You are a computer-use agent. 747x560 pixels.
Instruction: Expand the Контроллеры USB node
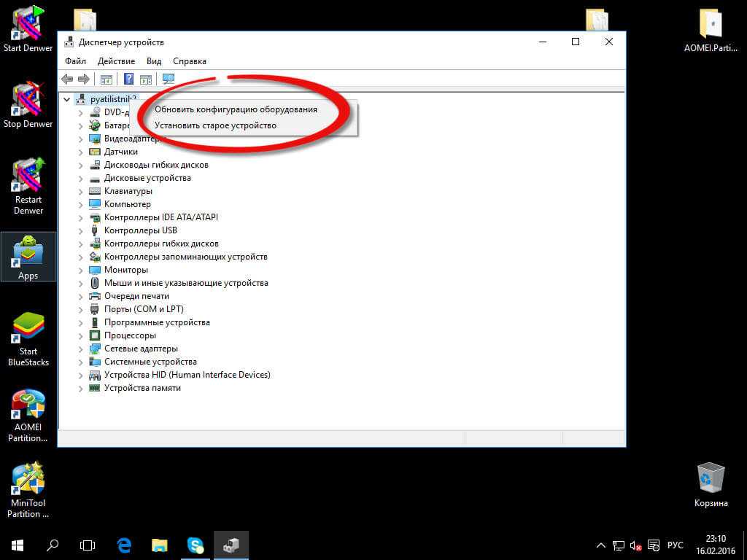click(x=81, y=230)
